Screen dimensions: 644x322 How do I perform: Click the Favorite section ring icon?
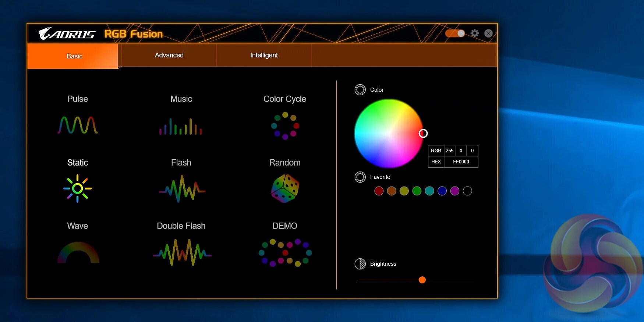tap(360, 177)
